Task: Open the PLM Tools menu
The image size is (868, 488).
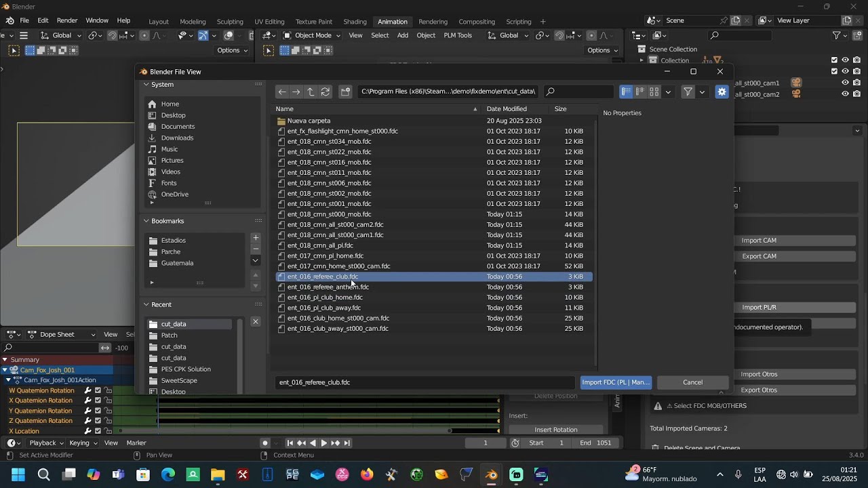Action: pos(458,35)
